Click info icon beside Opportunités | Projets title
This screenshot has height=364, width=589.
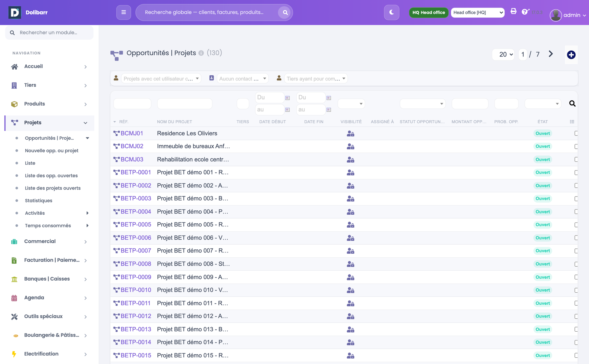pyautogui.click(x=201, y=53)
